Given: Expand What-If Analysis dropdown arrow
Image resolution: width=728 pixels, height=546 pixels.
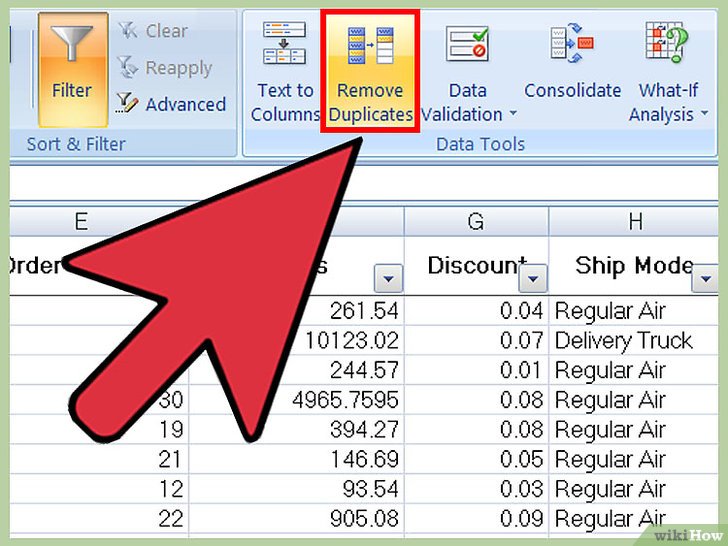Looking at the screenshot, I should [704, 113].
